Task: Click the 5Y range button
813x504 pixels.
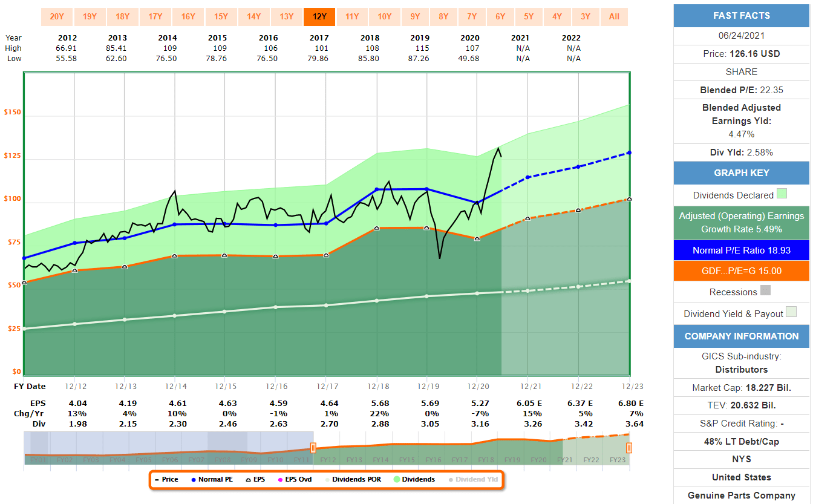Action: coord(528,17)
